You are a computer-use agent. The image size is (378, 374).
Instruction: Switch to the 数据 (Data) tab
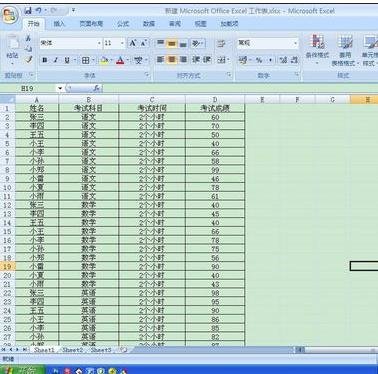pos(149,24)
